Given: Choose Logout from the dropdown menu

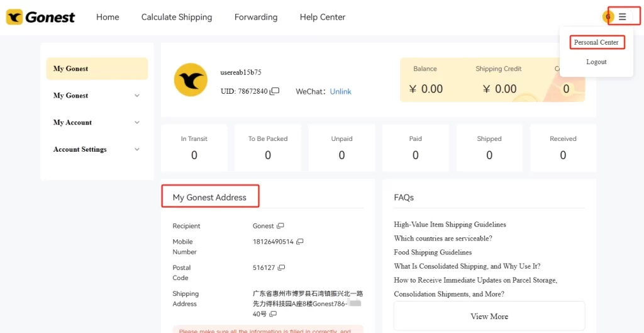Looking at the screenshot, I should click(x=596, y=62).
